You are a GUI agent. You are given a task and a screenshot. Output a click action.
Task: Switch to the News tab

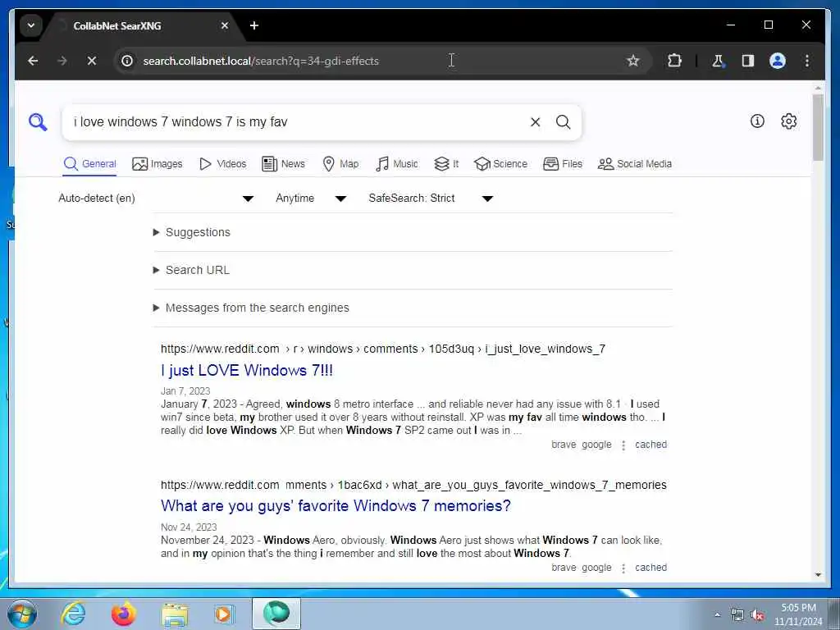pyautogui.click(x=283, y=164)
